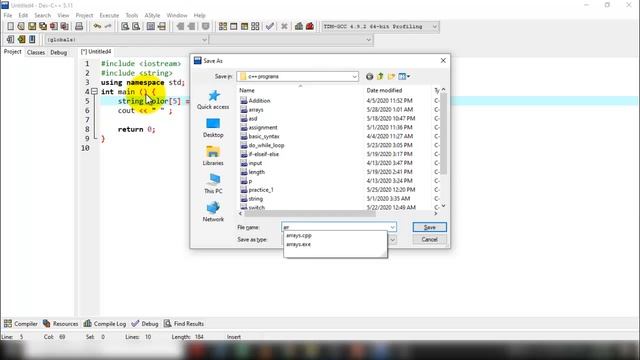Viewport: 640px width, 360px height.
Task: Expand the Save as type dropdown arrow
Action: [392, 240]
